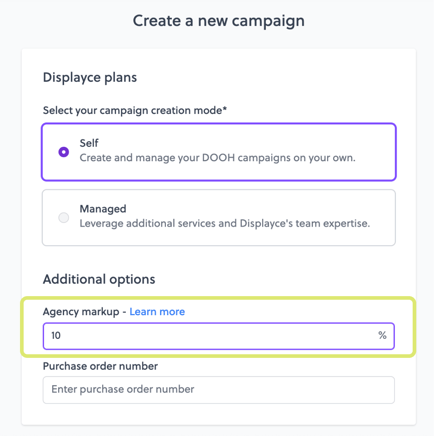Click the 'Create a new campaign' heading
This screenshot has height=436, width=434.
coord(219,21)
